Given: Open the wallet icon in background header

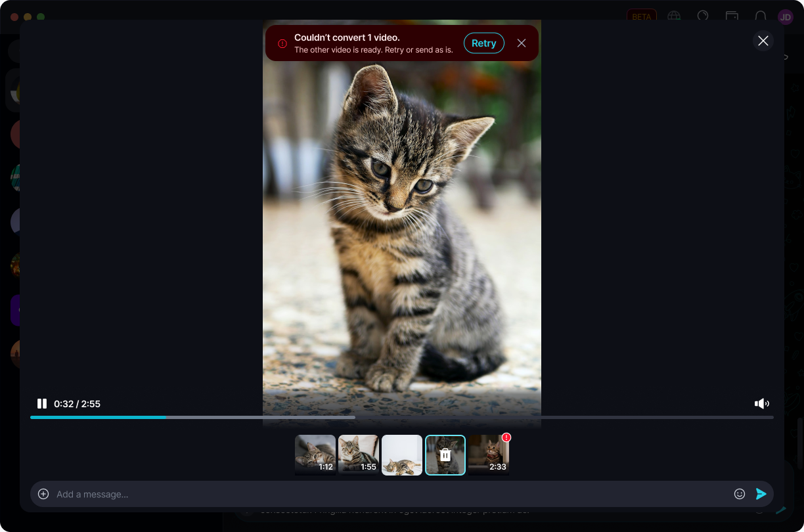Looking at the screenshot, I should (732, 16).
